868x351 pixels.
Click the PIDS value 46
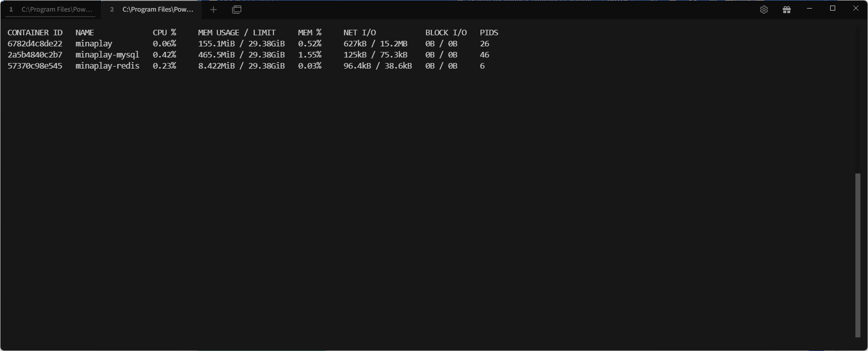click(484, 55)
